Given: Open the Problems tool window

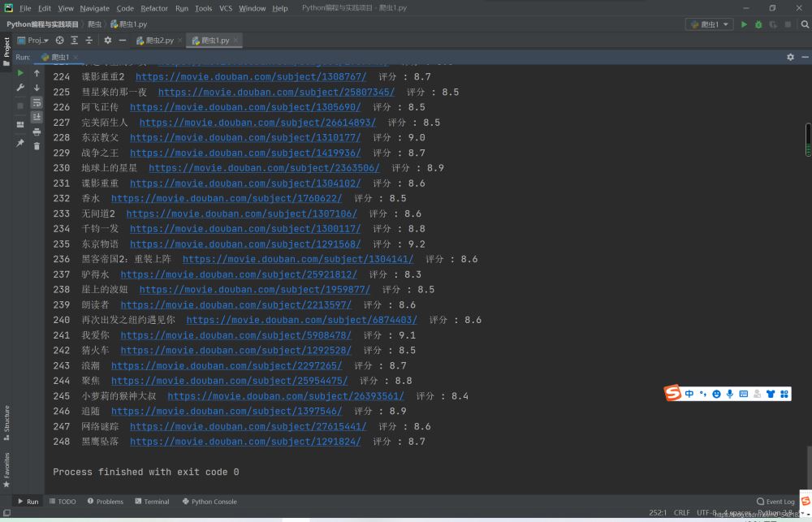Looking at the screenshot, I should pyautogui.click(x=105, y=501).
